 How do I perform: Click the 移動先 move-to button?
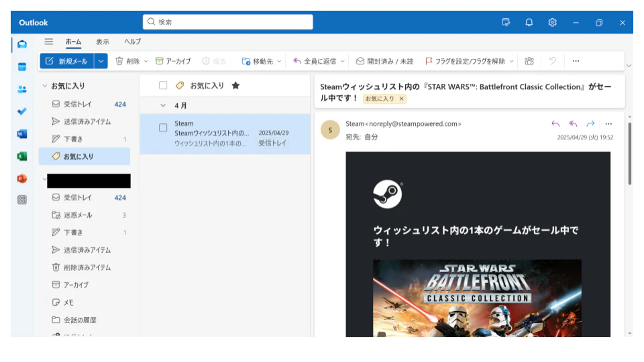tap(257, 61)
